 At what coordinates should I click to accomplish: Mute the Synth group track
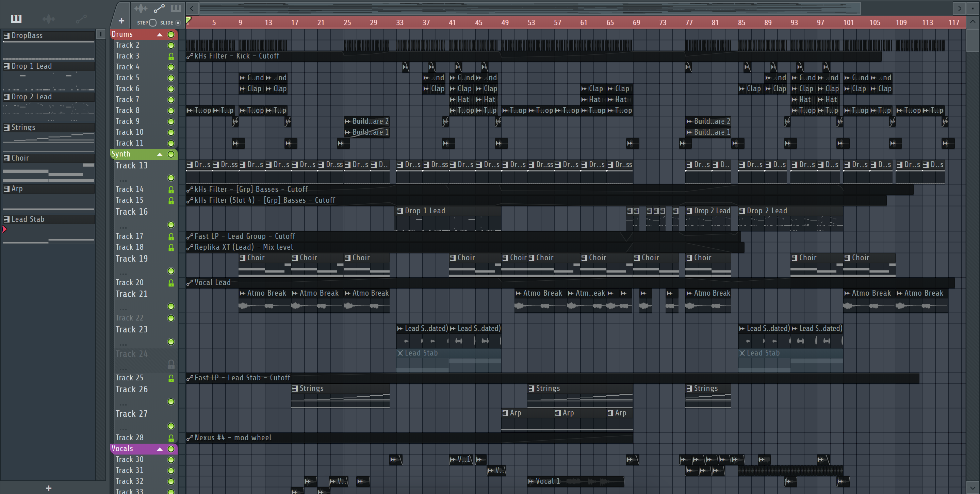point(171,154)
